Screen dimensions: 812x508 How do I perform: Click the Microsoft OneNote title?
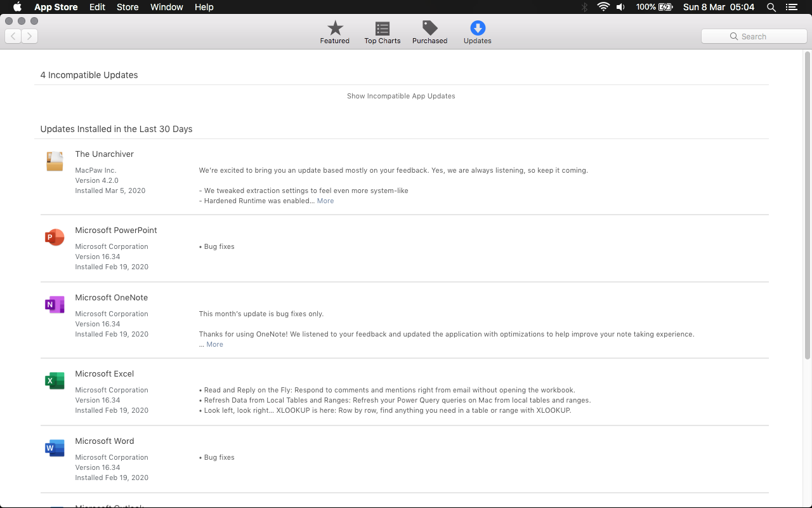pyautogui.click(x=112, y=298)
